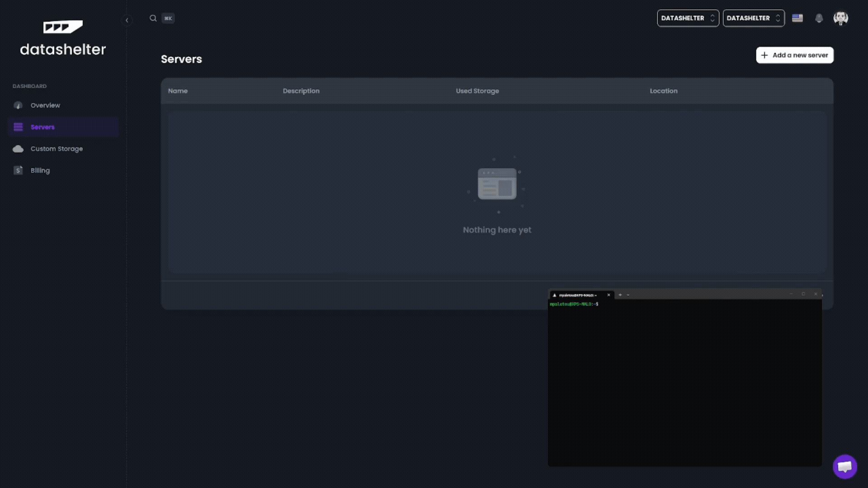The image size is (868, 488).
Task: Click the datashelter logo
Action: (x=63, y=38)
